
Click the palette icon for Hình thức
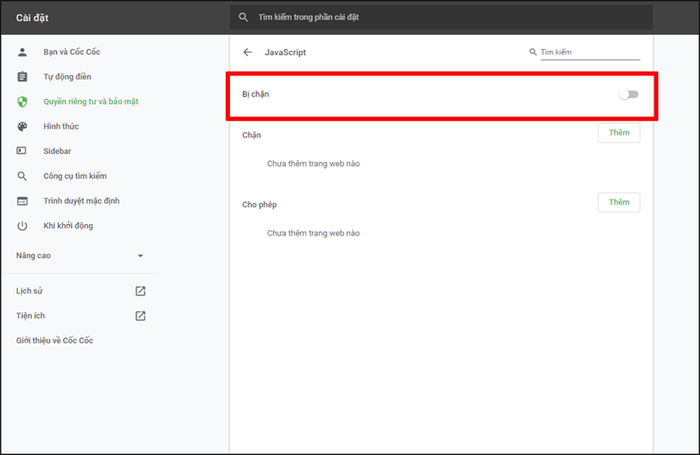tap(22, 126)
